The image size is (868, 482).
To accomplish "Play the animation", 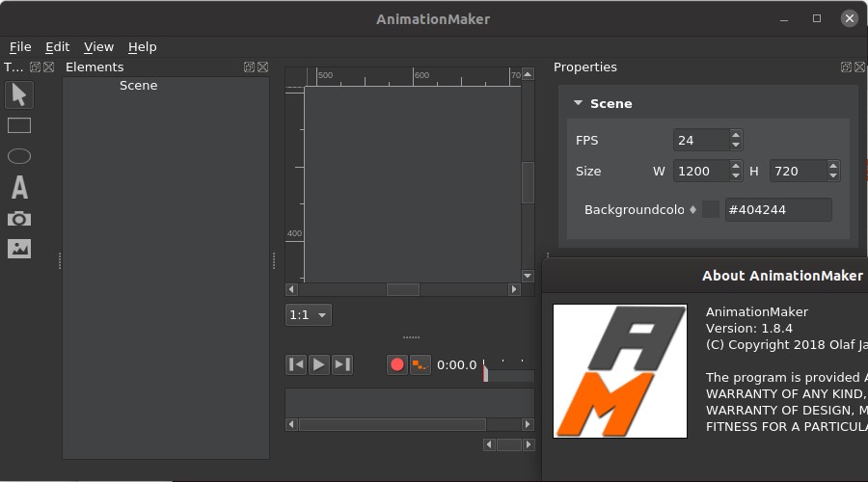I will pyautogui.click(x=319, y=364).
